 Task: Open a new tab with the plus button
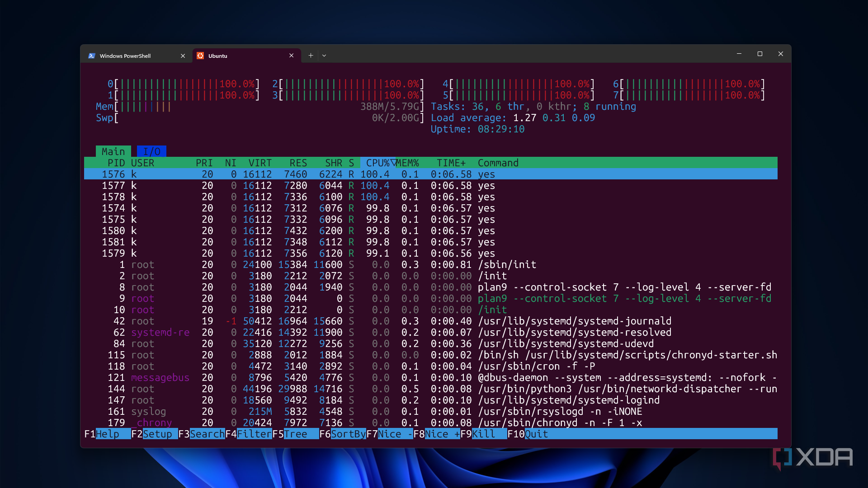point(311,56)
